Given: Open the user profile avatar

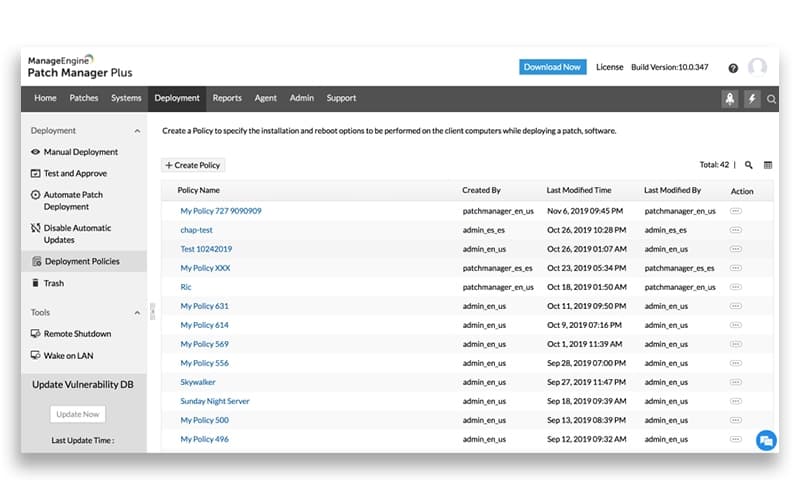Looking at the screenshot, I should (757, 67).
